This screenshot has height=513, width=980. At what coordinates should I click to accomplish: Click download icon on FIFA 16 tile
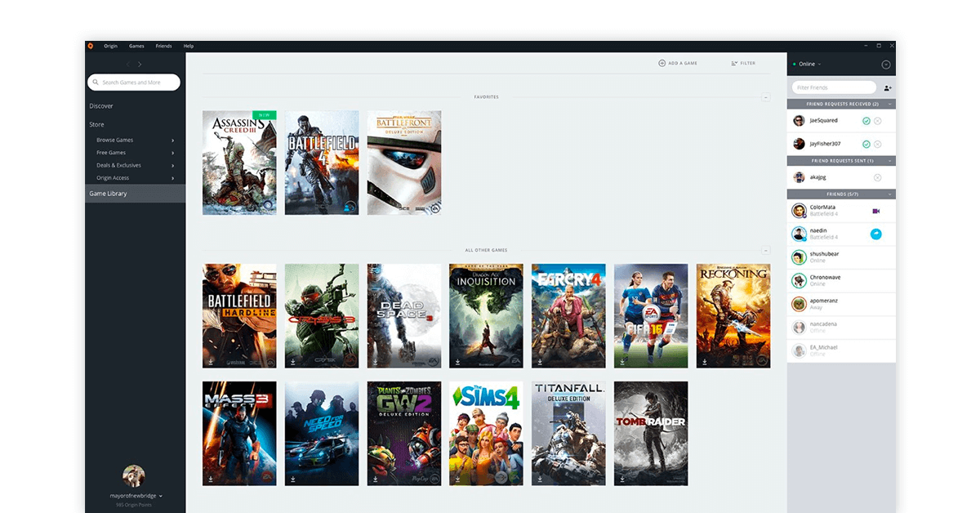point(622,360)
